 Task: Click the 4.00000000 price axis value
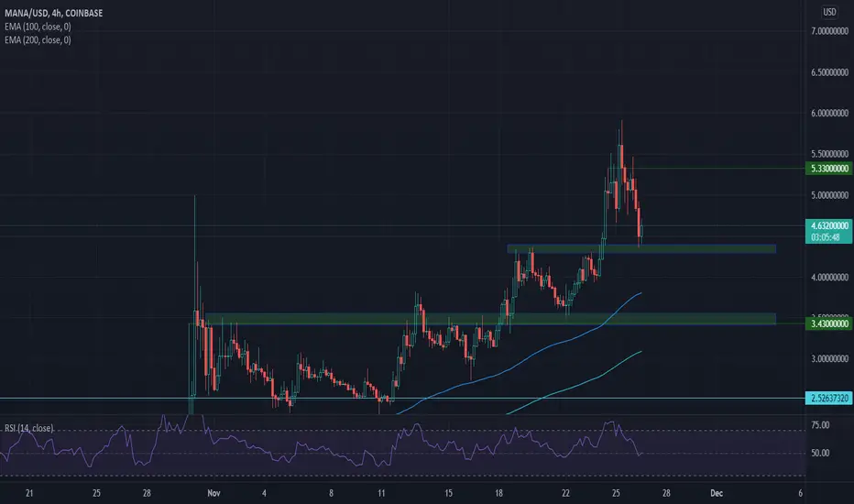(x=829, y=278)
